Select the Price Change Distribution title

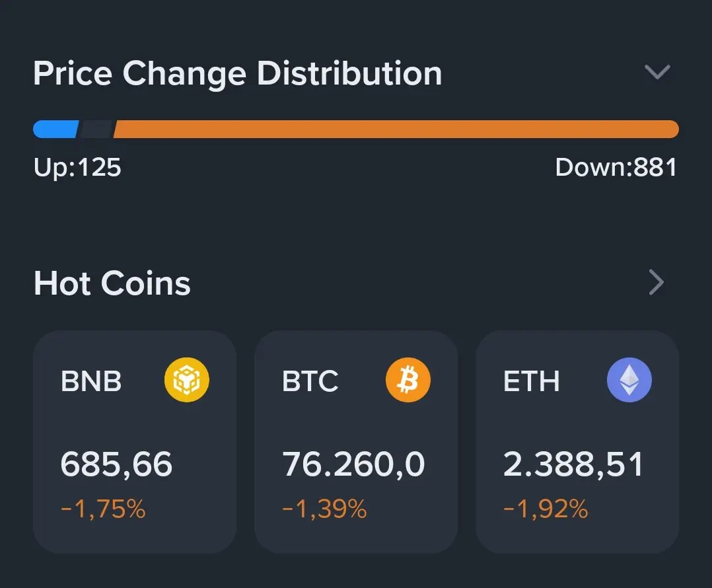tap(238, 74)
